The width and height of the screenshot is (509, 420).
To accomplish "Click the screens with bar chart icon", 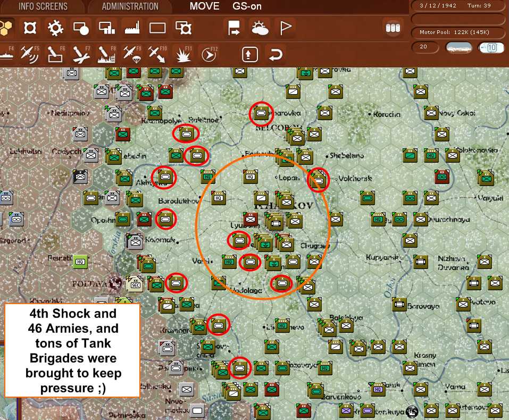I will (107, 28).
